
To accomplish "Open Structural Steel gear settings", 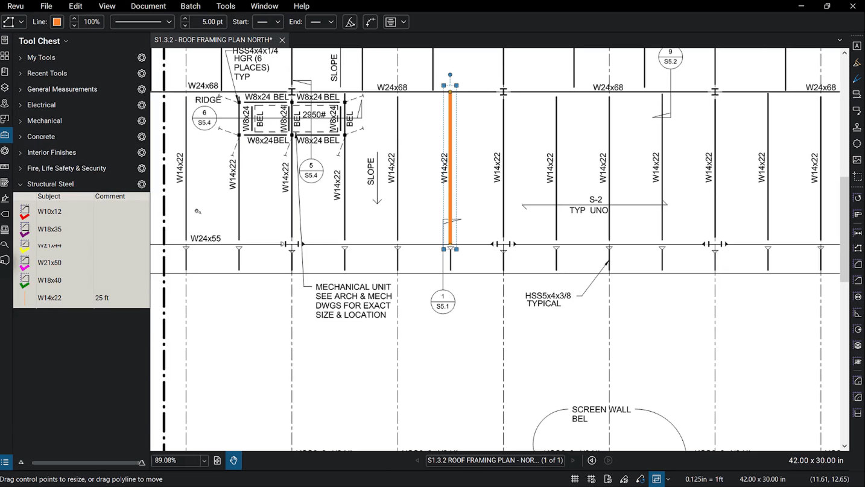I will [142, 184].
